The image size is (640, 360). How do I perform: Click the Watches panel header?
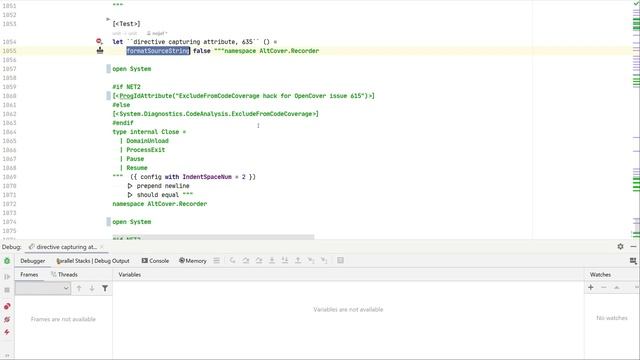click(600, 275)
